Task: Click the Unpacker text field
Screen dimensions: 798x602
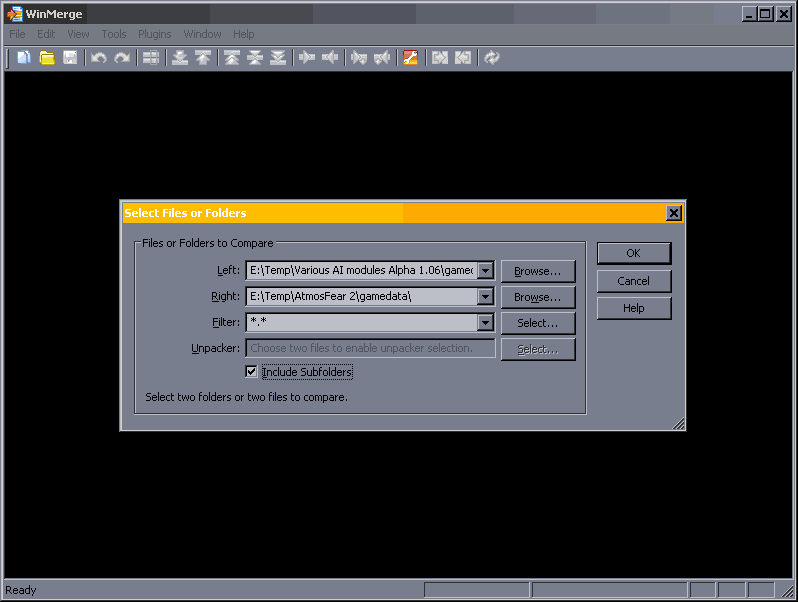Action: [370, 348]
